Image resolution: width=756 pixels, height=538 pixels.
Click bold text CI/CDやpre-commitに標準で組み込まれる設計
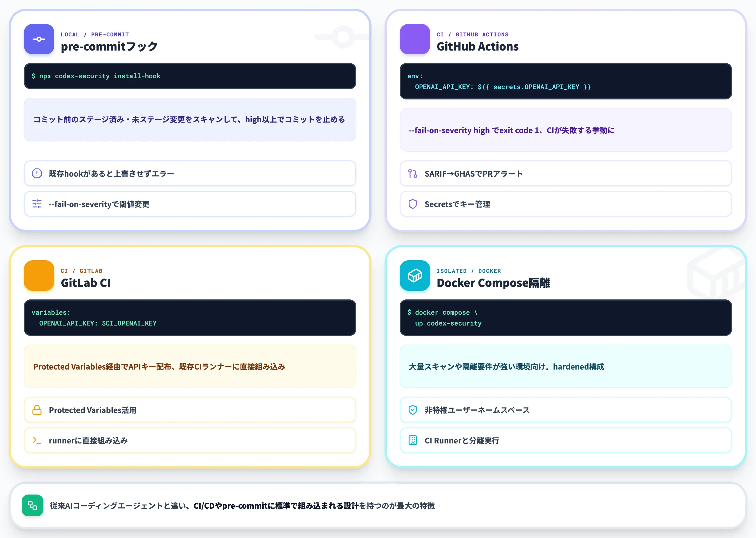point(276,506)
